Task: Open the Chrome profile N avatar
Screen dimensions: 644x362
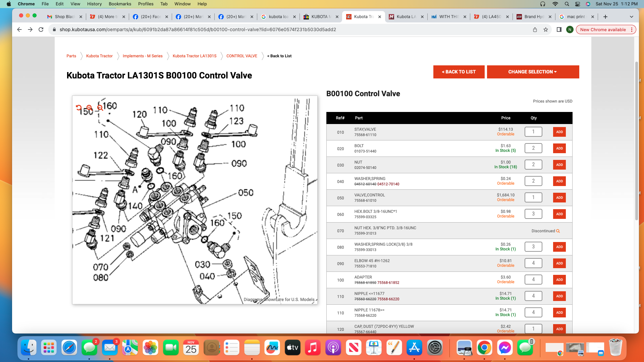Action: (x=570, y=29)
